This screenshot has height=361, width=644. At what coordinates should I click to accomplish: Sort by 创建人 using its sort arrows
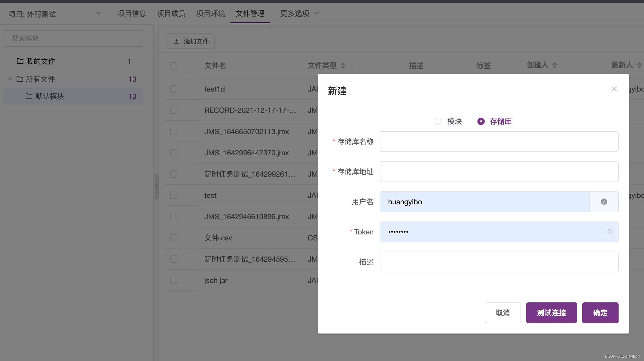coord(555,65)
